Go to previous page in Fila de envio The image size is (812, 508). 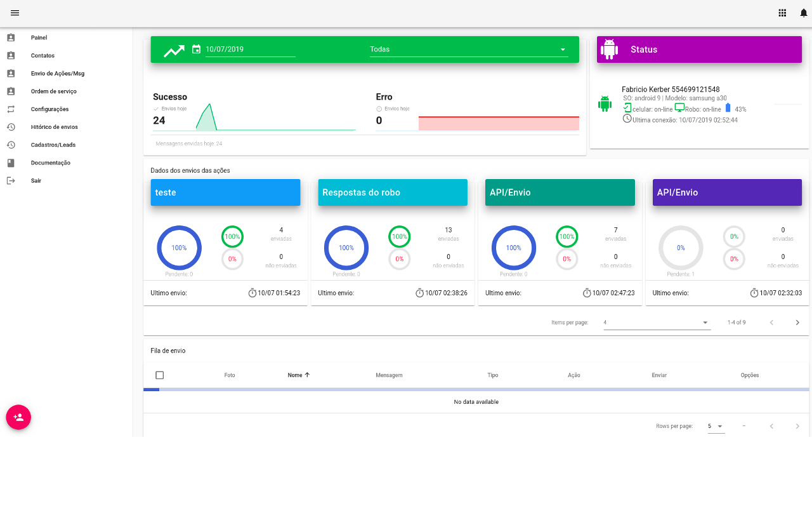tap(771, 426)
